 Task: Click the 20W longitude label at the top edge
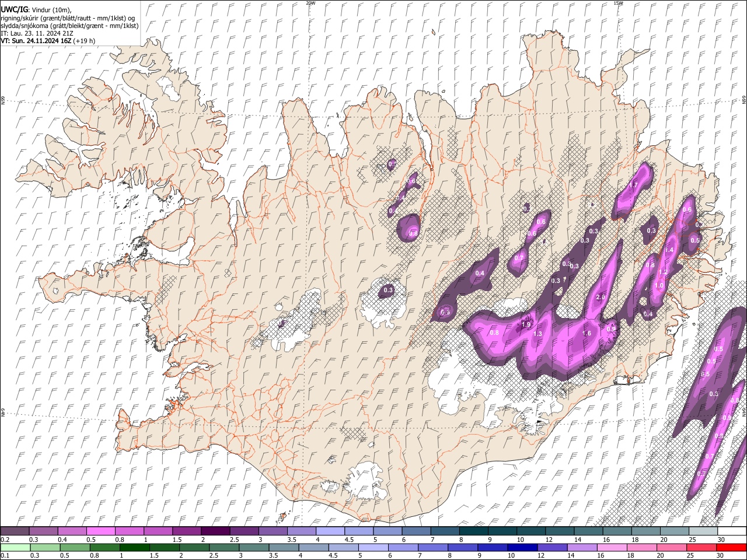(310, 3)
